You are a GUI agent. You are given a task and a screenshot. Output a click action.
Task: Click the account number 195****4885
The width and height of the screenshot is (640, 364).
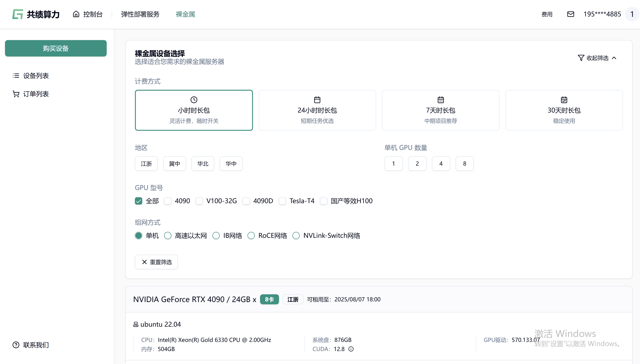click(x=602, y=14)
